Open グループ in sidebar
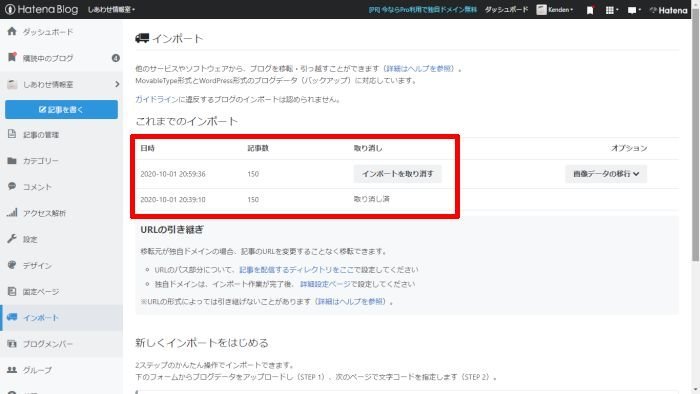 (x=38, y=370)
